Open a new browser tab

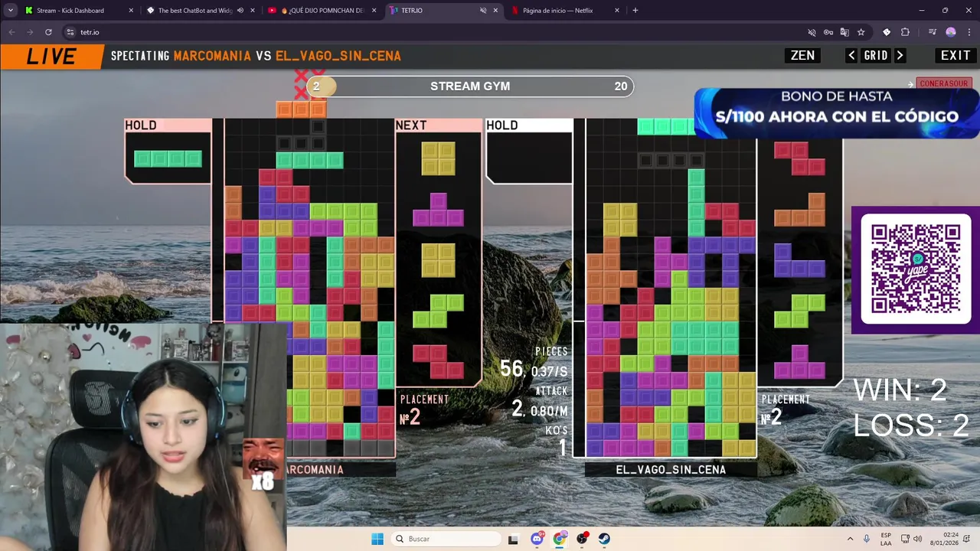(x=635, y=11)
